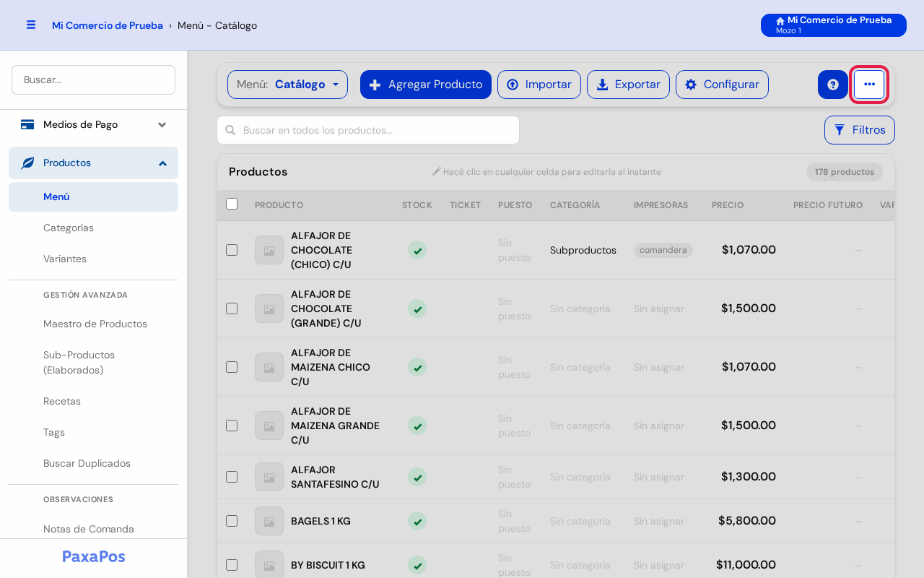Image resolution: width=924 pixels, height=578 pixels.
Task: Tick the select-all checkbox in table header
Action: (232, 204)
